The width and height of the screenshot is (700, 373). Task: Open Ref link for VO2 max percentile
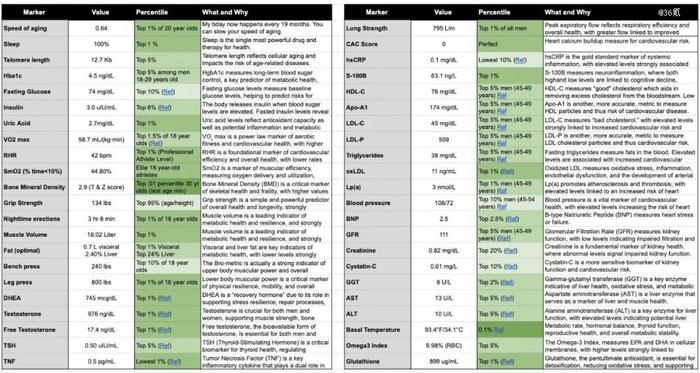tap(156, 143)
